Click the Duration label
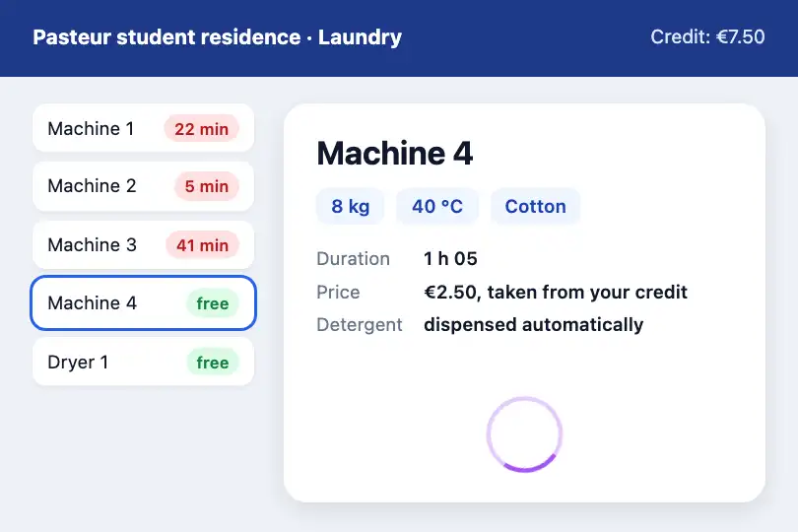Image resolution: width=798 pixels, height=532 pixels. (354, 259)
